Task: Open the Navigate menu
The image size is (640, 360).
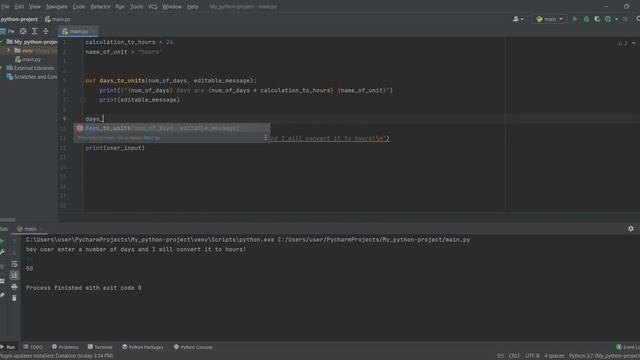Action: tap(57, 7)
